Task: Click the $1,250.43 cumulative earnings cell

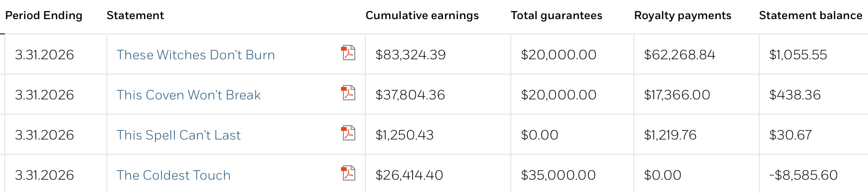Action: [x=438, y=135]
